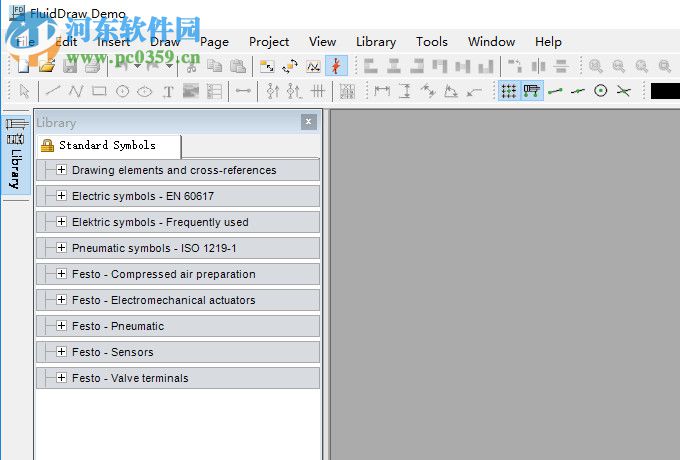The height and width of the screenshot is (460, 680).
Task: Click the angle dimension tool icon
Action: click(x=451, y=91)
